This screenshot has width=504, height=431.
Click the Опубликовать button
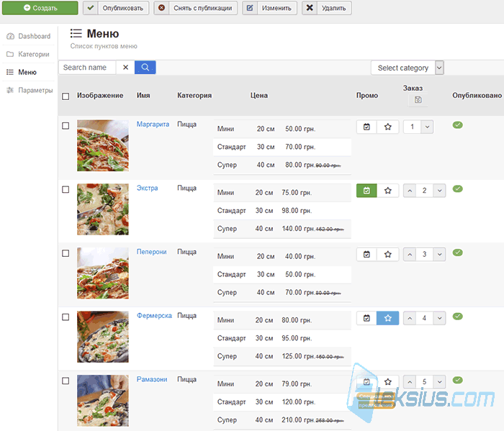(x=116, y=8)
